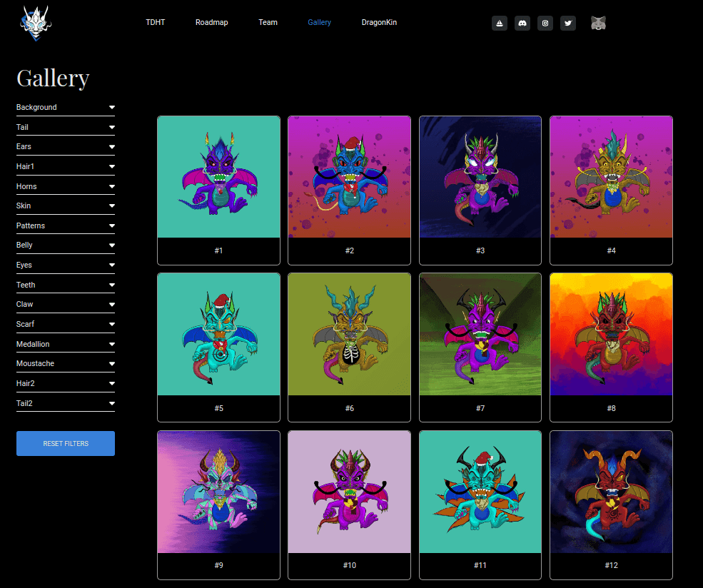This screenshot has height=588, width=703.
Task: Open the Instagram icon link
Action: point(545,23)
